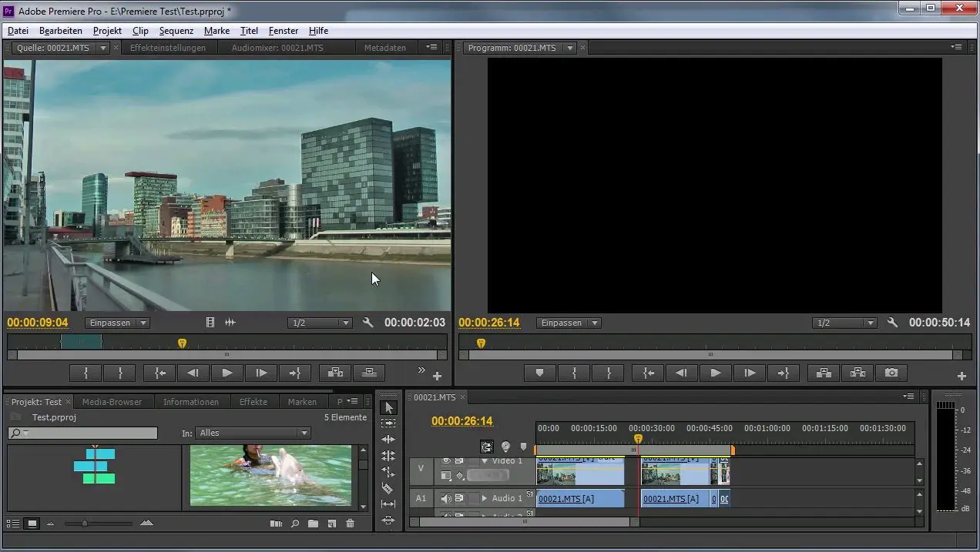Click program monitor Go to Out button
Screen dimensions: 980x552
coord(784,373)
